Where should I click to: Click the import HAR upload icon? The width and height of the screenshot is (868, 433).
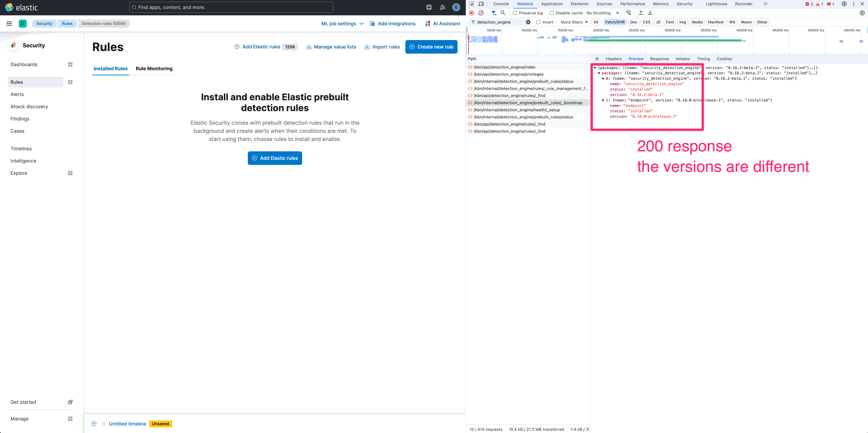point(641,13)
